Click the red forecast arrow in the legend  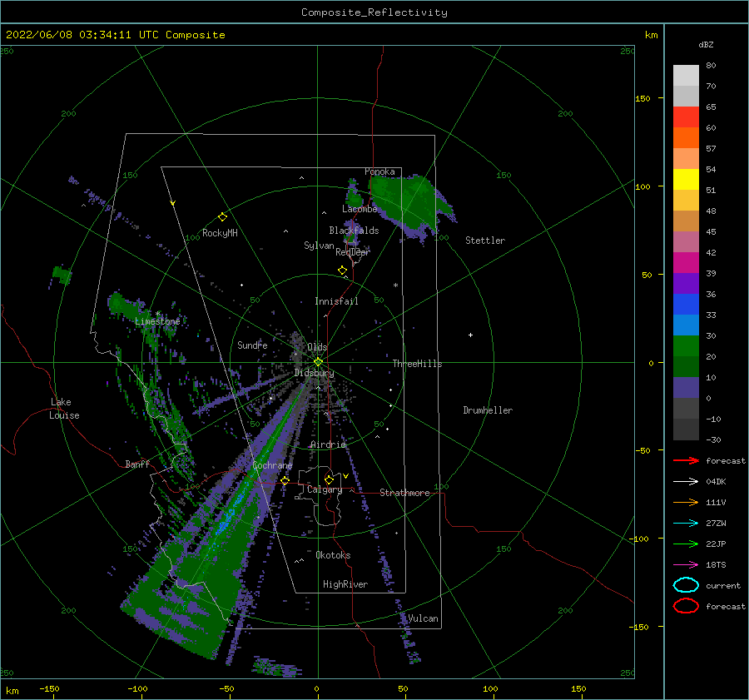686,460
